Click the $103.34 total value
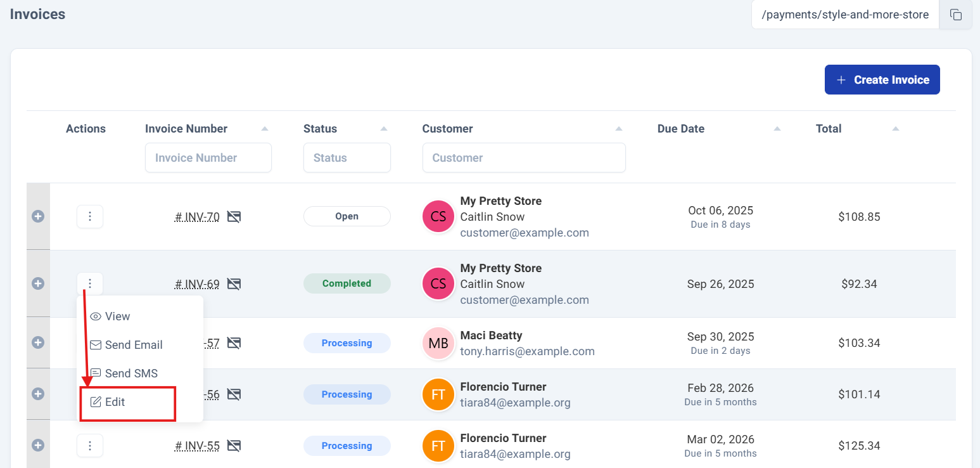 click(x=859, y=343)
